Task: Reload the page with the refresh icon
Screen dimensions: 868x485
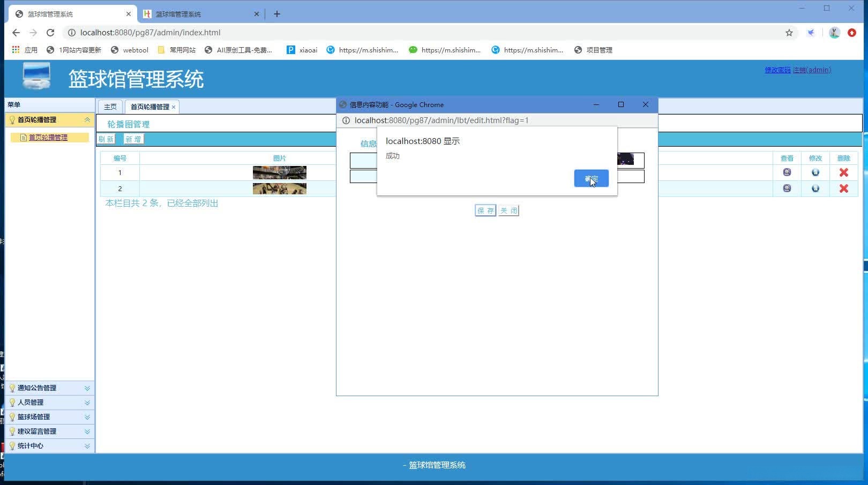Action: coord(50,33)
